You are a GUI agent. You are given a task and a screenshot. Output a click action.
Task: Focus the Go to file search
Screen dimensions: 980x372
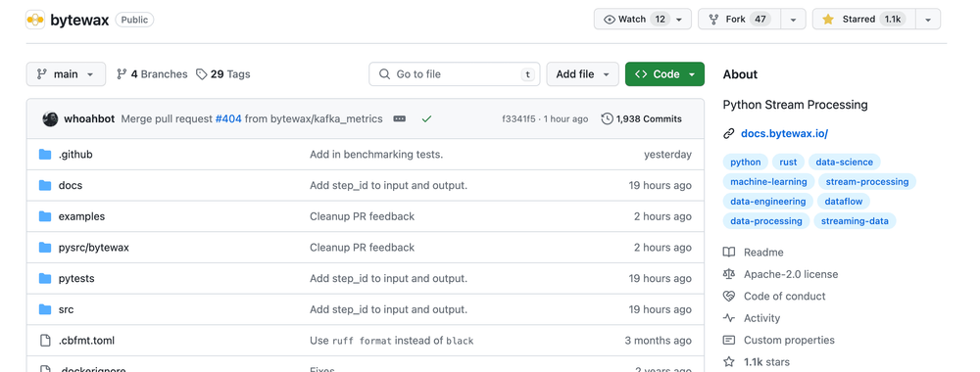tap(455, 74)
